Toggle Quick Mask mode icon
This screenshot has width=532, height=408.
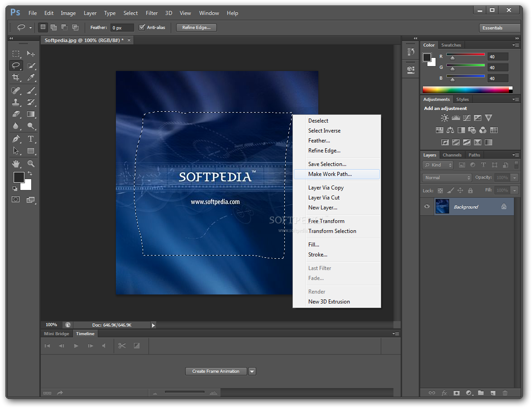click(x=15, y=199)
